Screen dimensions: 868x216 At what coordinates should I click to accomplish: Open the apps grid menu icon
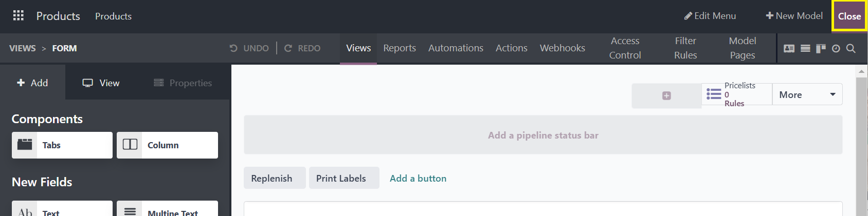[19, 16]
